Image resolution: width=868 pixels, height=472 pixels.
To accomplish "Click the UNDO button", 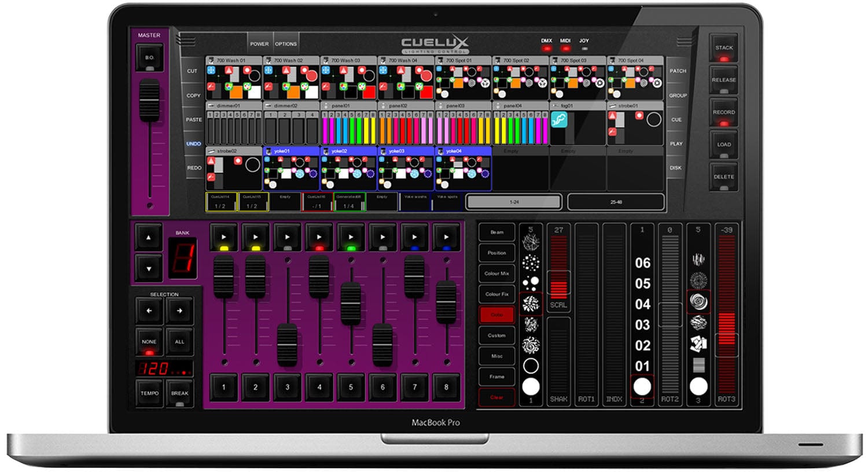I will (x=193, y=143).
